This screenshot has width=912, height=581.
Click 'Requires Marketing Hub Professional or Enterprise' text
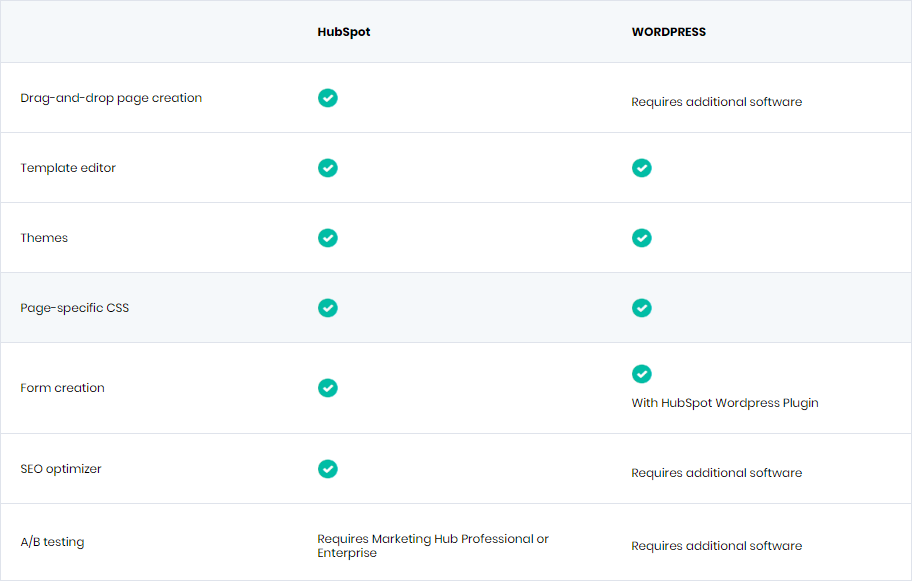(433, 546)
